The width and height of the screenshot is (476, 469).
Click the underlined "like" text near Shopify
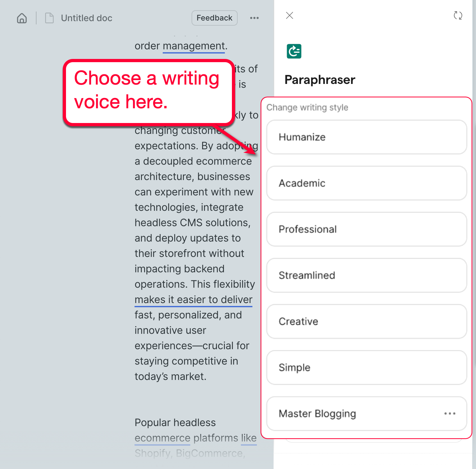point(248,438)
